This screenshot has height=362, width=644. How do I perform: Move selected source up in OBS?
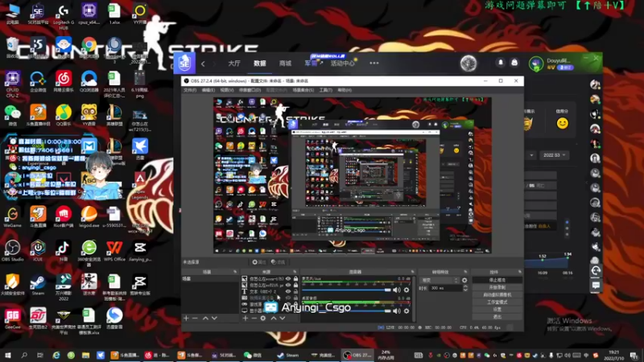274,319
